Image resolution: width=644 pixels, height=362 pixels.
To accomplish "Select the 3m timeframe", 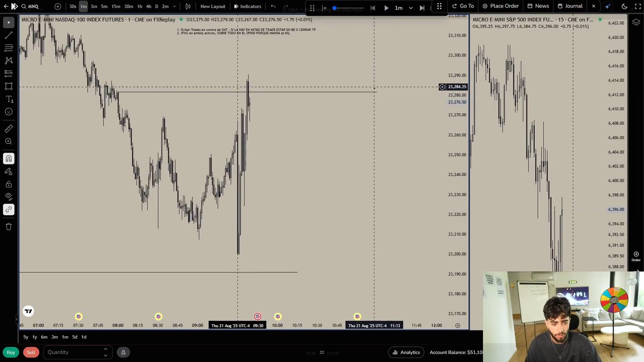I will (x=94, y=7).
